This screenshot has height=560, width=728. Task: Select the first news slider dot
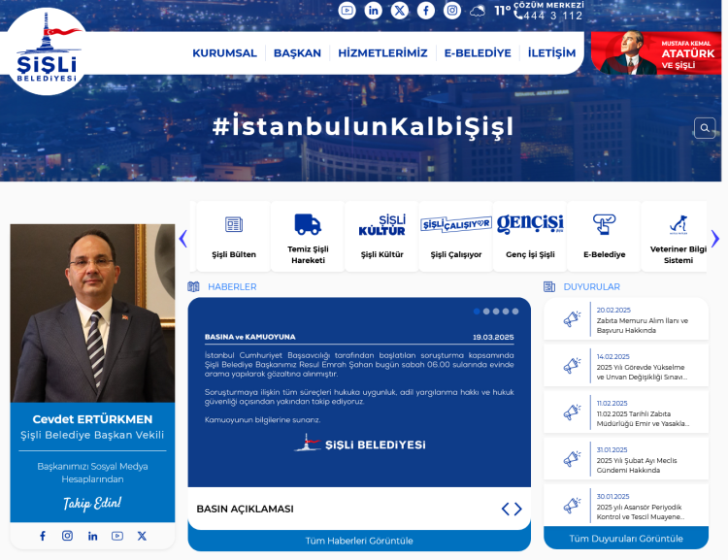[478, 312]
